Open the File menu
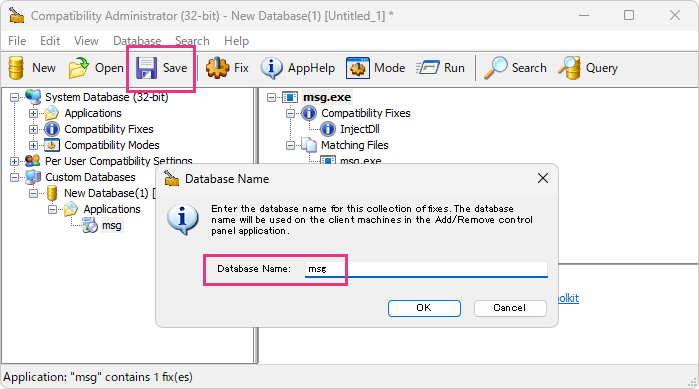Viewport: 699px width, 389px height. tap(17, 41)
